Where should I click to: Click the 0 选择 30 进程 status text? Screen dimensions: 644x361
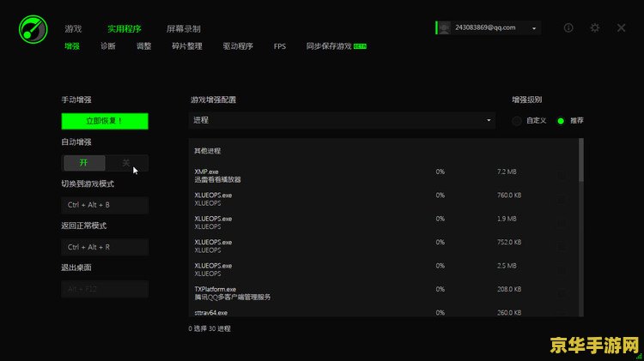coord(210,328)
